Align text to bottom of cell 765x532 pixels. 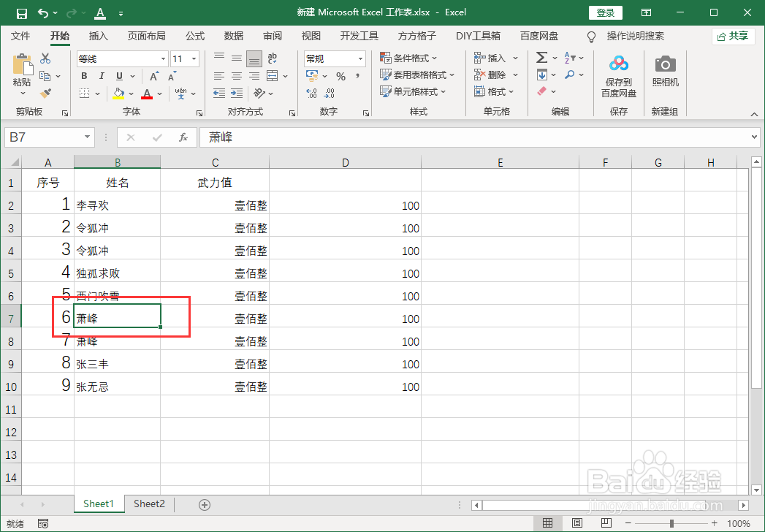[x=254, y=58]
